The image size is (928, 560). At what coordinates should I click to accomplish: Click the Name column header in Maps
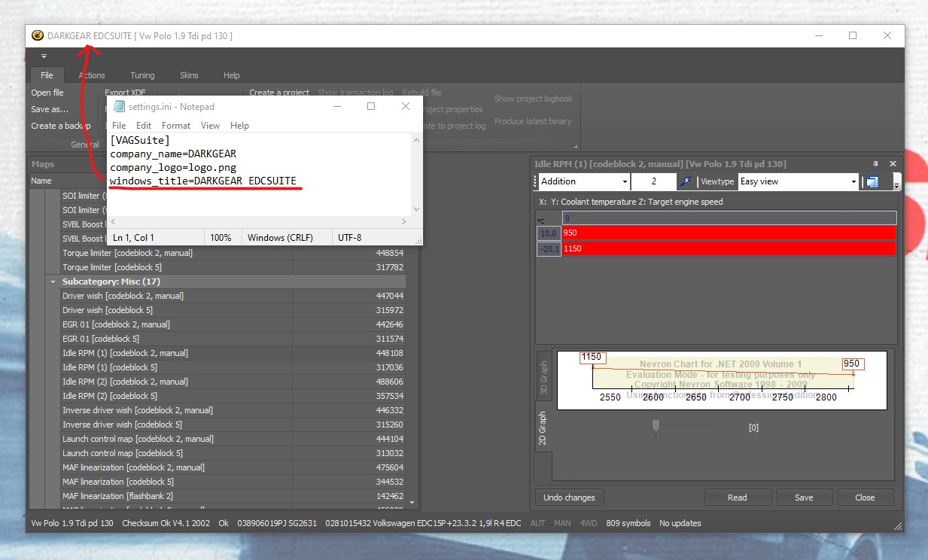160,181
